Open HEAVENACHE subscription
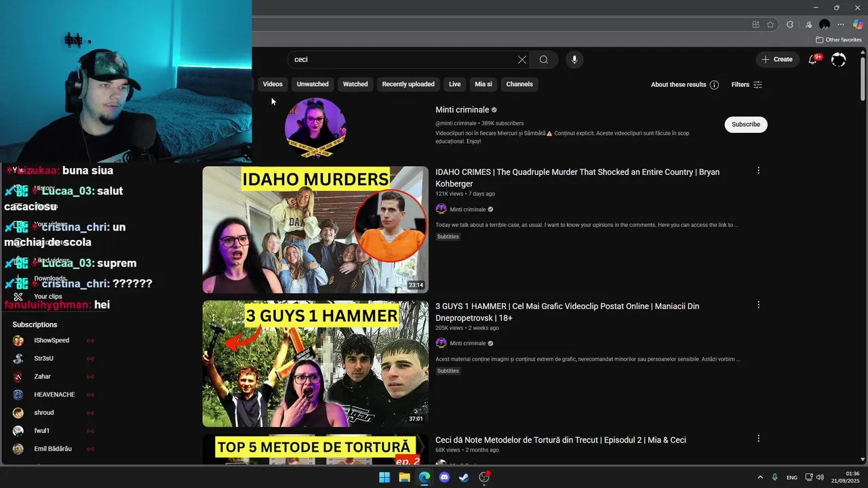 coord(54,394)
